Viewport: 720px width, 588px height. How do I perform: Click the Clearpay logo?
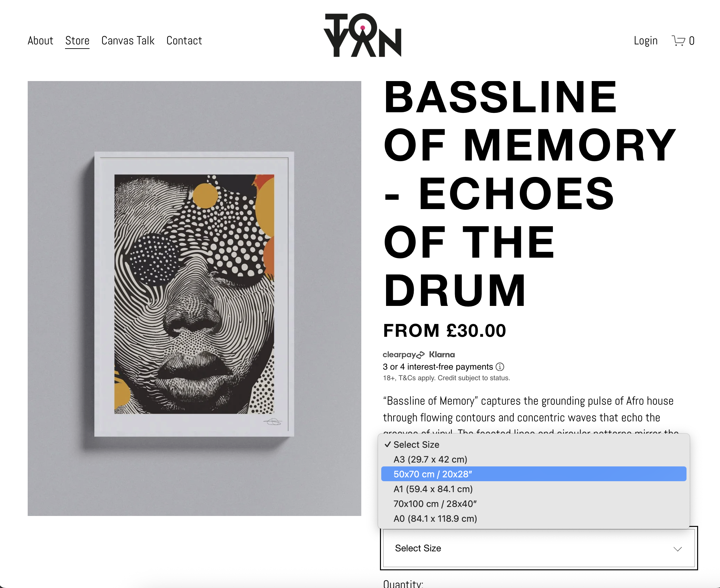point(403,354)
